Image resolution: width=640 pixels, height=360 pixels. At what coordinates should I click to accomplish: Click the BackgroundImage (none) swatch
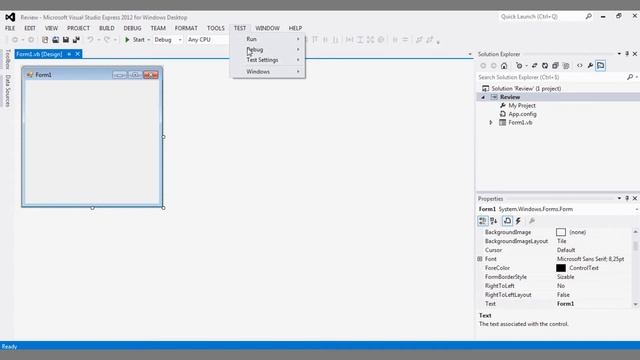561,232
